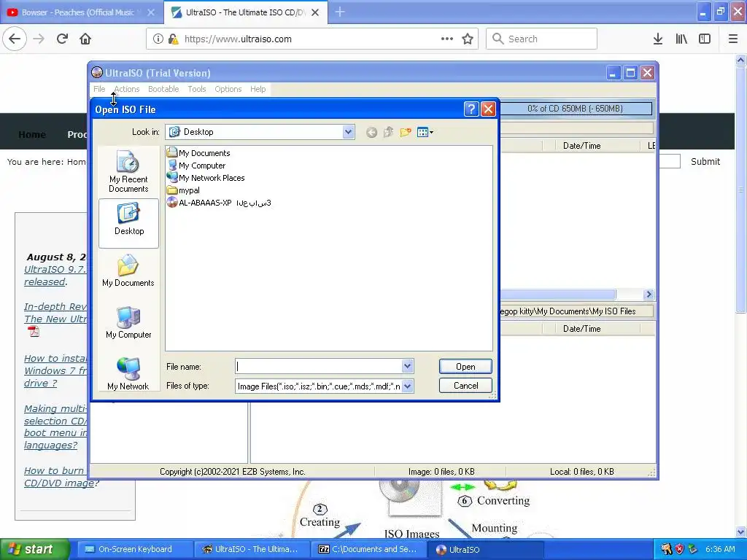Screen dimensions: 747x560
Task: Select My Documents in places bar
Action: point(128,271)
